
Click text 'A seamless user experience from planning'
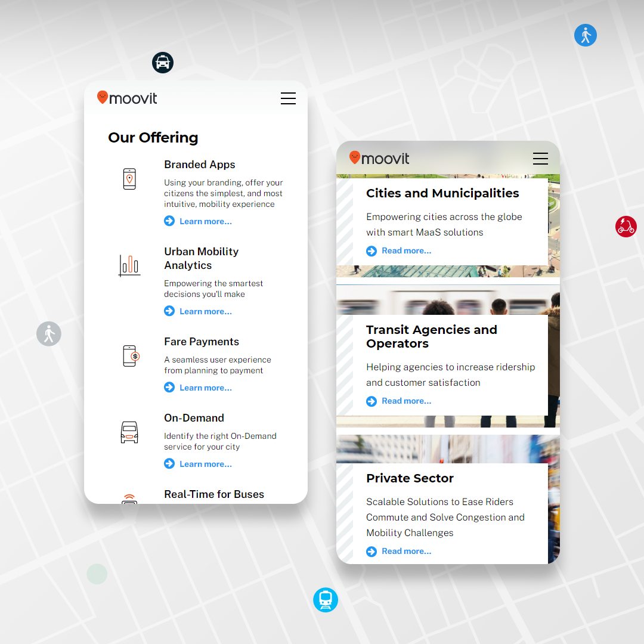[x=217, y=365]
